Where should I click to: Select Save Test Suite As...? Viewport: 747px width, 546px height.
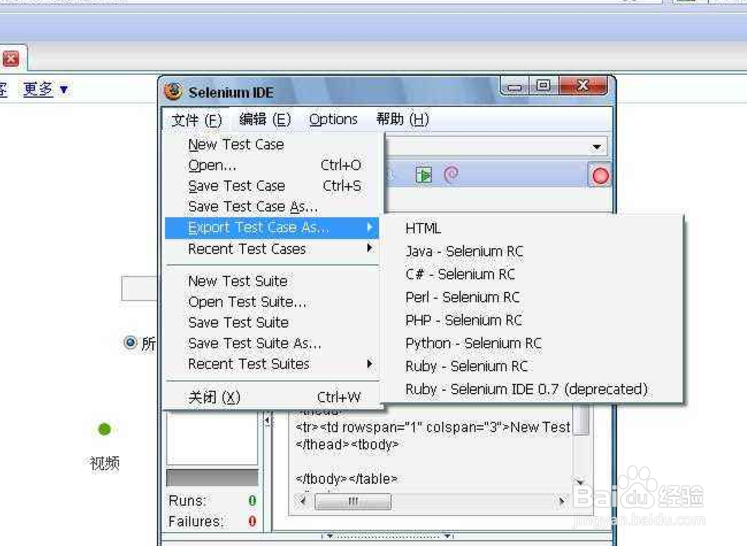click(x=272, y=344)
